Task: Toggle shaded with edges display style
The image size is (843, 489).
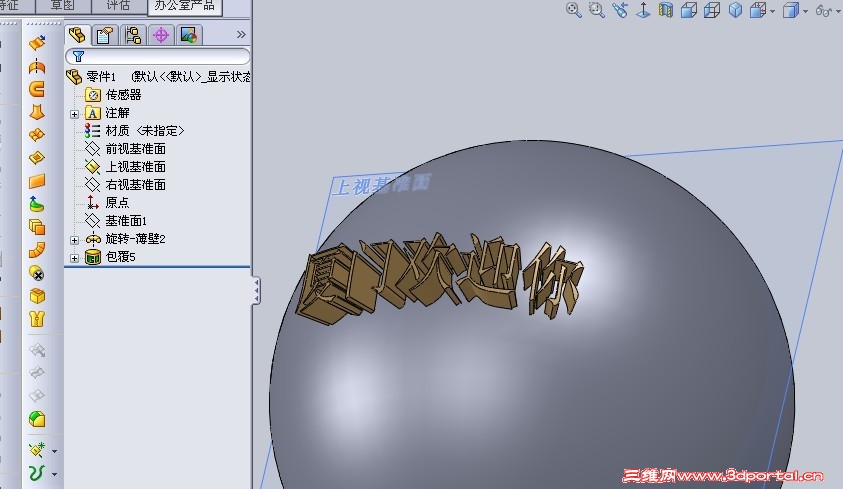Action: tap(689, 10)
